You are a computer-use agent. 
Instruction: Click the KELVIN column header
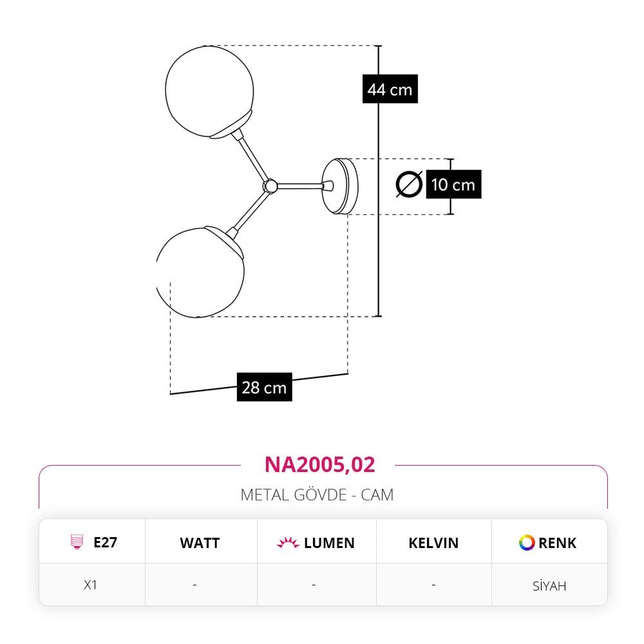click(433, 543)
